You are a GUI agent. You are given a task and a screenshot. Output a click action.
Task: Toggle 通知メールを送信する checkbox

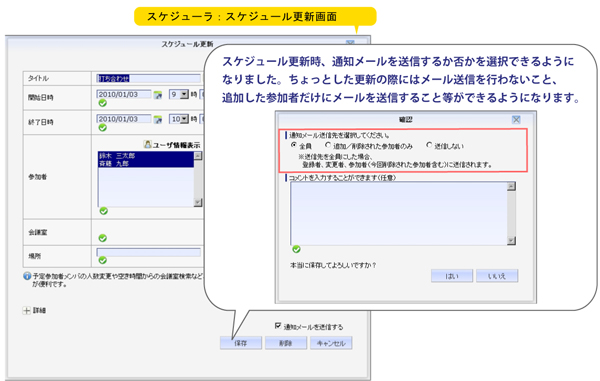click(x=278, y=326)
